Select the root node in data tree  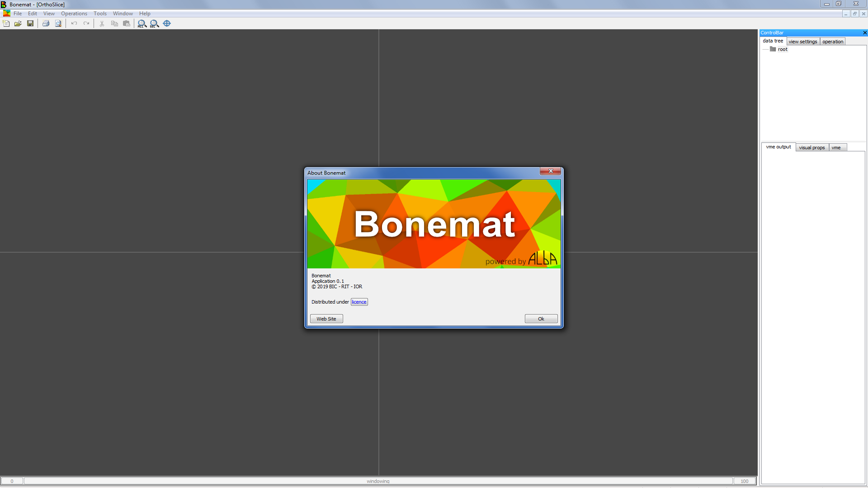coord(782,50)
